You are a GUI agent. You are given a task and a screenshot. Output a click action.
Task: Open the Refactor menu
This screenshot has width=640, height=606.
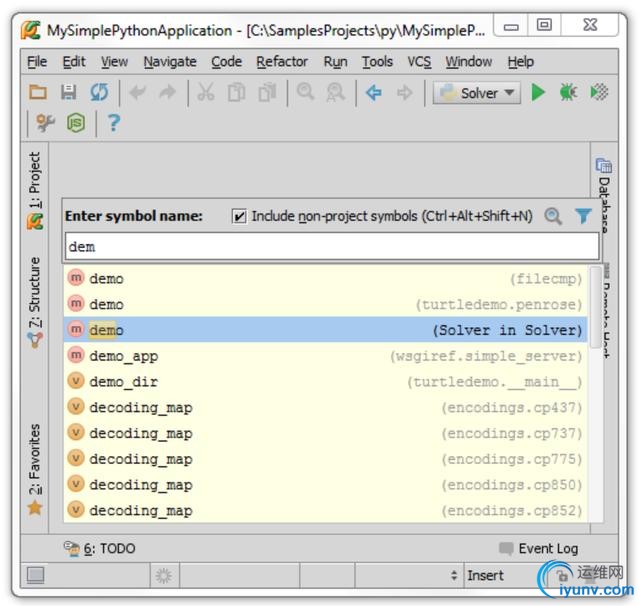(x=282, y=62)
